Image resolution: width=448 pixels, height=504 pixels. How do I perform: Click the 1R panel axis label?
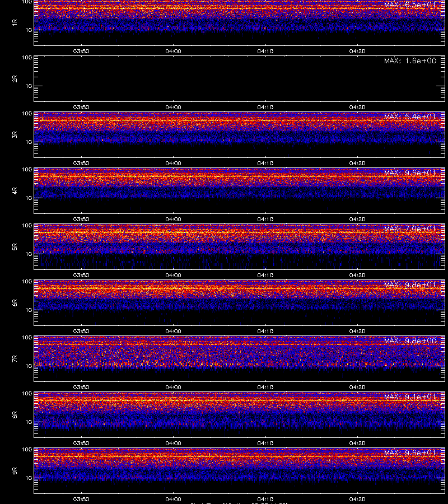(15, 22)
